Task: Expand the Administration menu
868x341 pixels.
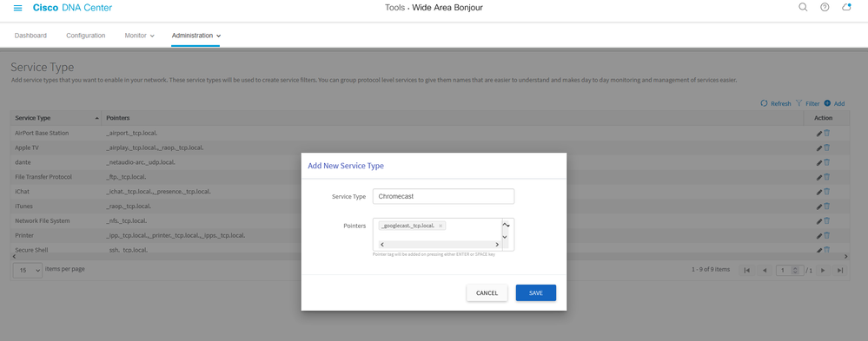Action: [x=196, y=36]
